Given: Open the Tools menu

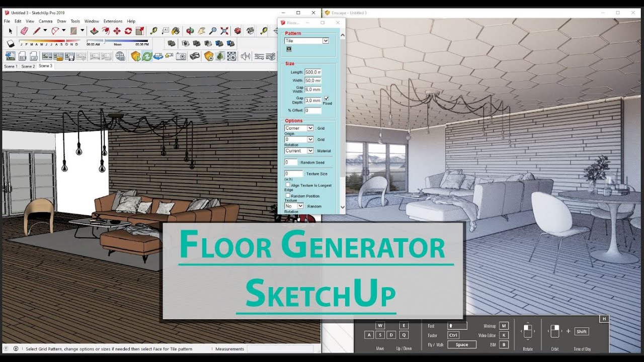Looking at the screenshot, I should tap(75, 21).
